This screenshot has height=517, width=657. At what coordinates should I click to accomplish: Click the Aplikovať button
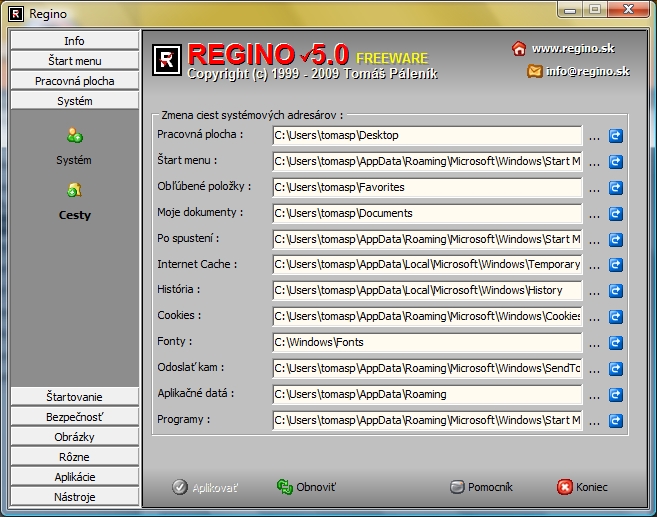pyautogui.click(x=205, y=487)
